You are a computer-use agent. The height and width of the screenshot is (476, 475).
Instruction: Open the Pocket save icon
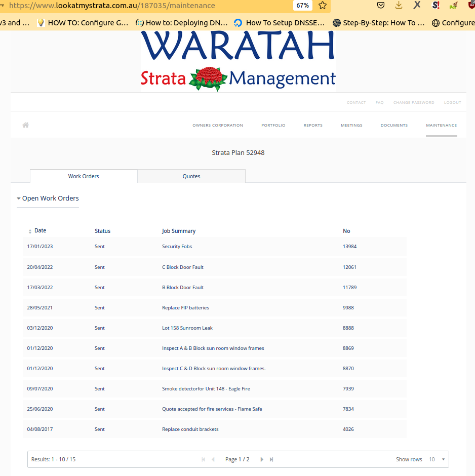tap(381, 5)
